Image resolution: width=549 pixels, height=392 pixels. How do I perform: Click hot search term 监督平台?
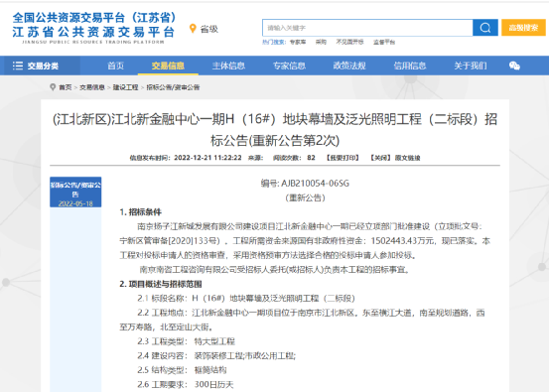[x=384, y=42]
